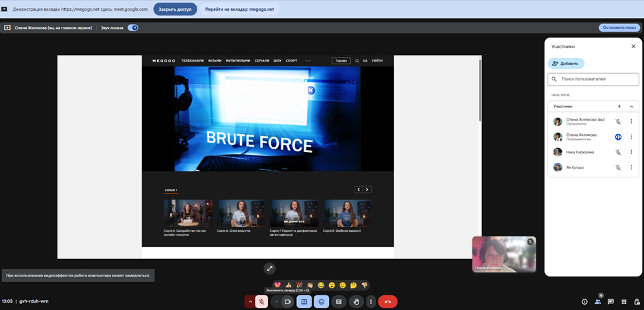Click the raise hand icon
Screen dimensions: 644x310
pyautogui.click(x=356, y=302)
